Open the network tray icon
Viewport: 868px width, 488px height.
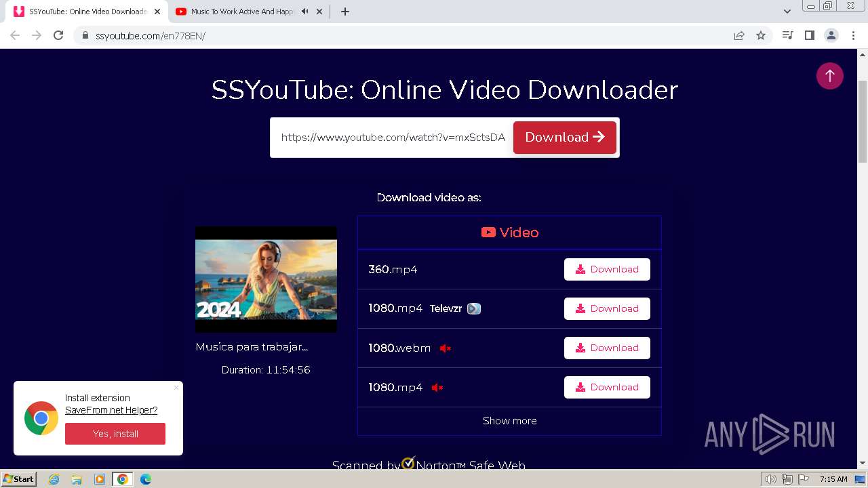[x=787, y=479]
